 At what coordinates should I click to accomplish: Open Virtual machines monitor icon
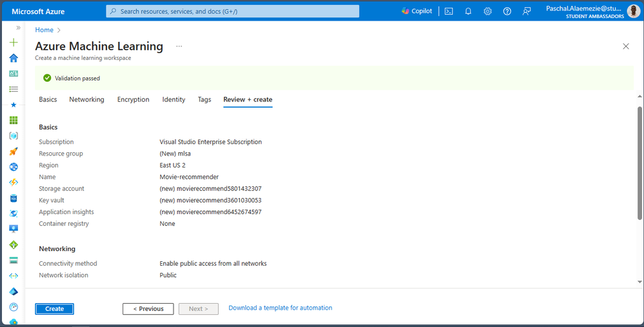click(14, 229)
